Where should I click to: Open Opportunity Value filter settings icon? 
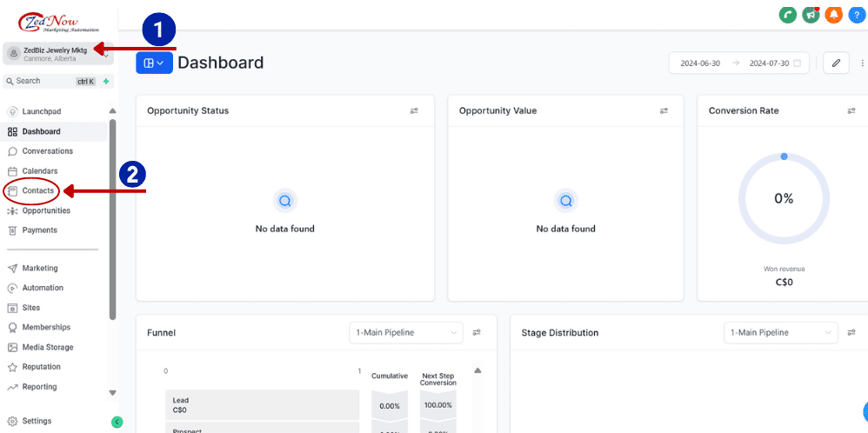pyautogui.click(x=664, y=110)
